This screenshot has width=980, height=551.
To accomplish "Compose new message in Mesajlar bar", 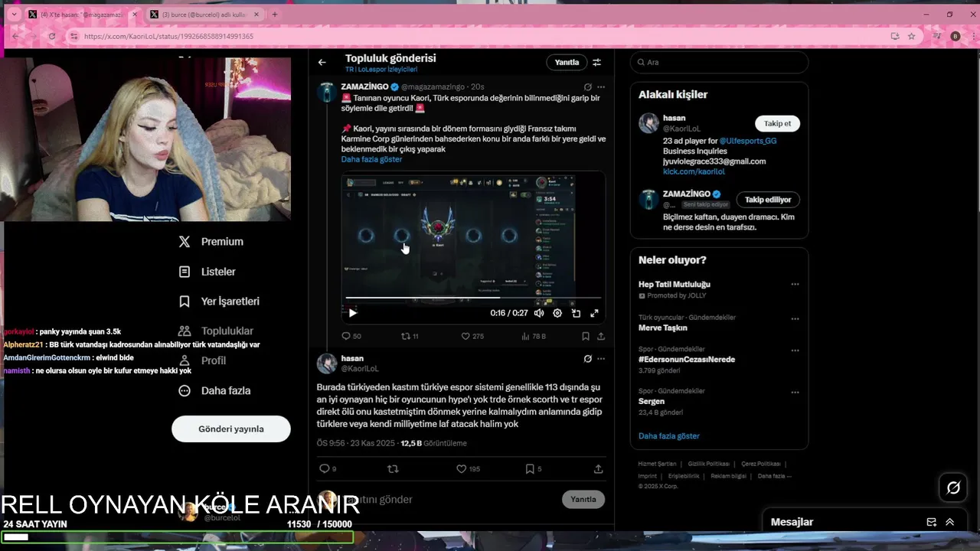I will 931,523.
